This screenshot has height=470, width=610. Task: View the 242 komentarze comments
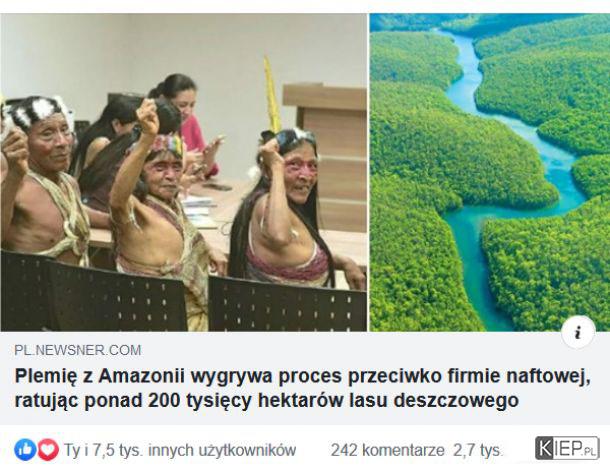click(387, 450)
